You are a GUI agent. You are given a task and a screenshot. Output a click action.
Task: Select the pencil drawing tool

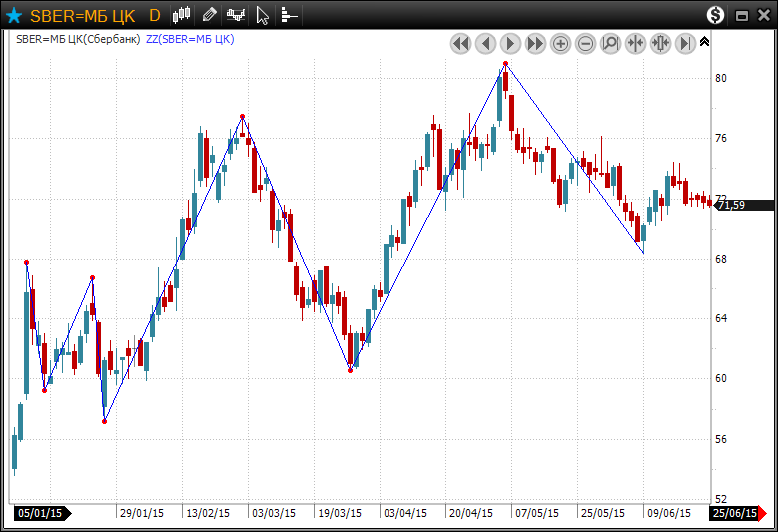coord(209,15)
